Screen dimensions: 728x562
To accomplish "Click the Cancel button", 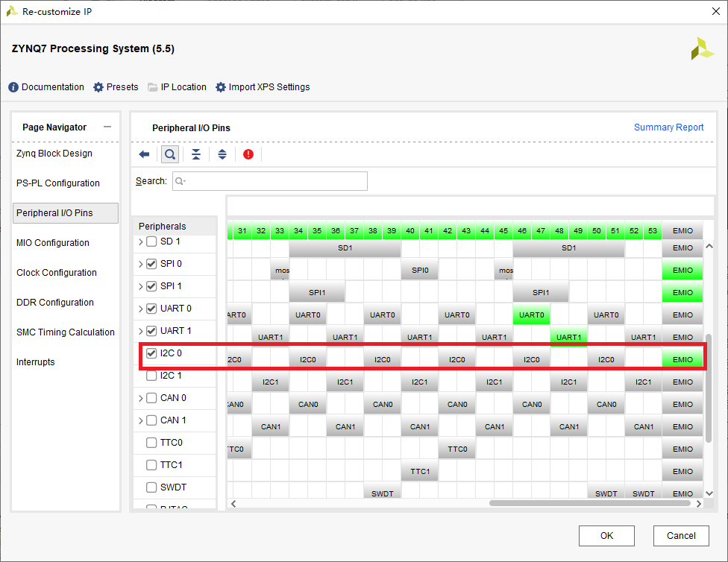I will [681, 536].
